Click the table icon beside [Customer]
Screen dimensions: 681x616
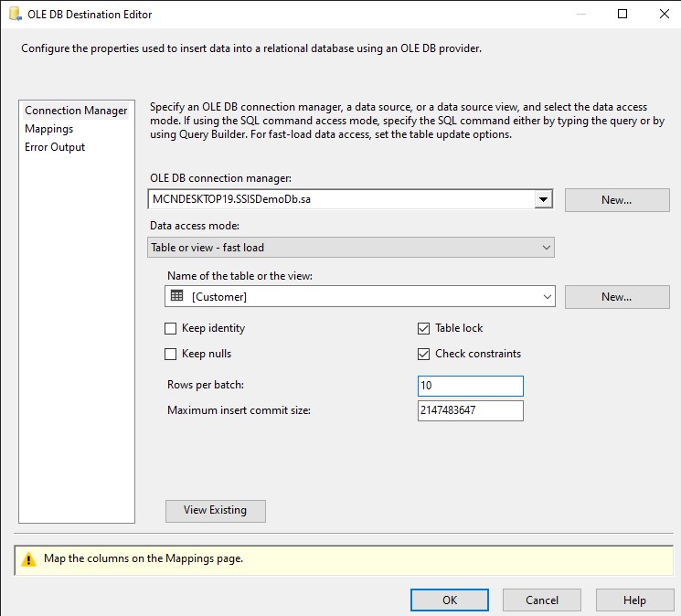[176, 295]
